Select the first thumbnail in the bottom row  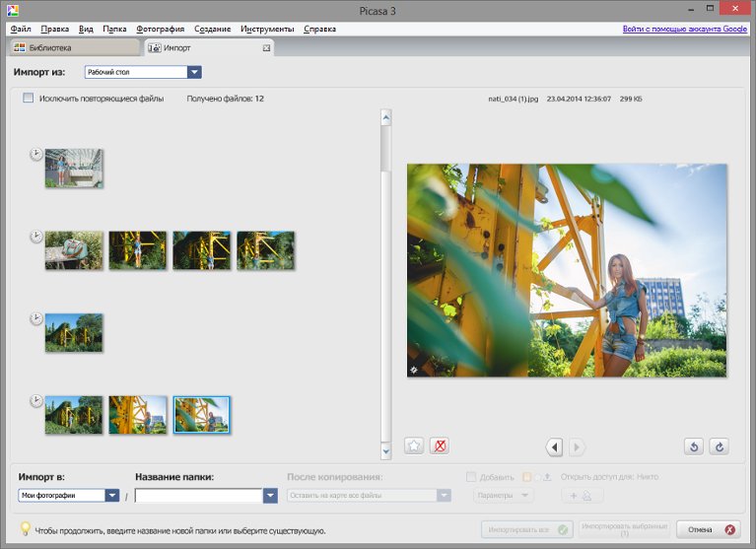coord(74,415)
